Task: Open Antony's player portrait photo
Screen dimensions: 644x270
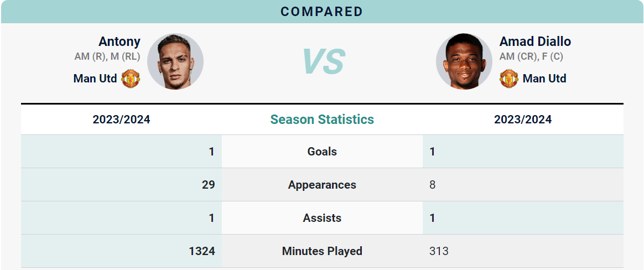Action: coord(175,61)
